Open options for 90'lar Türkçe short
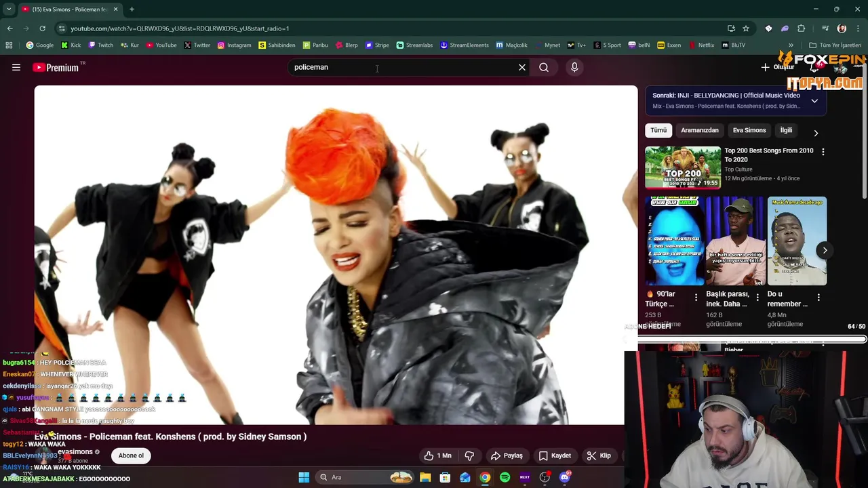Viewport: 868px width, 488px height. click(696, 298)
